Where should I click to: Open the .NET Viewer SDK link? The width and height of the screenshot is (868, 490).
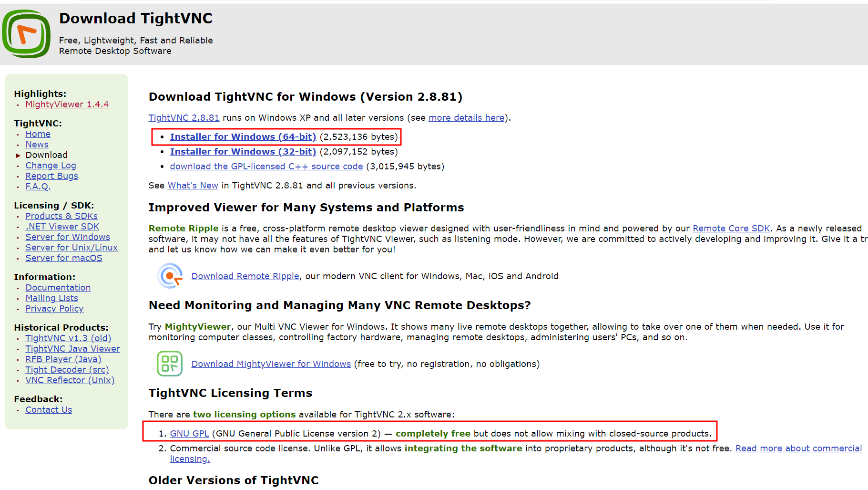(62, 227)
